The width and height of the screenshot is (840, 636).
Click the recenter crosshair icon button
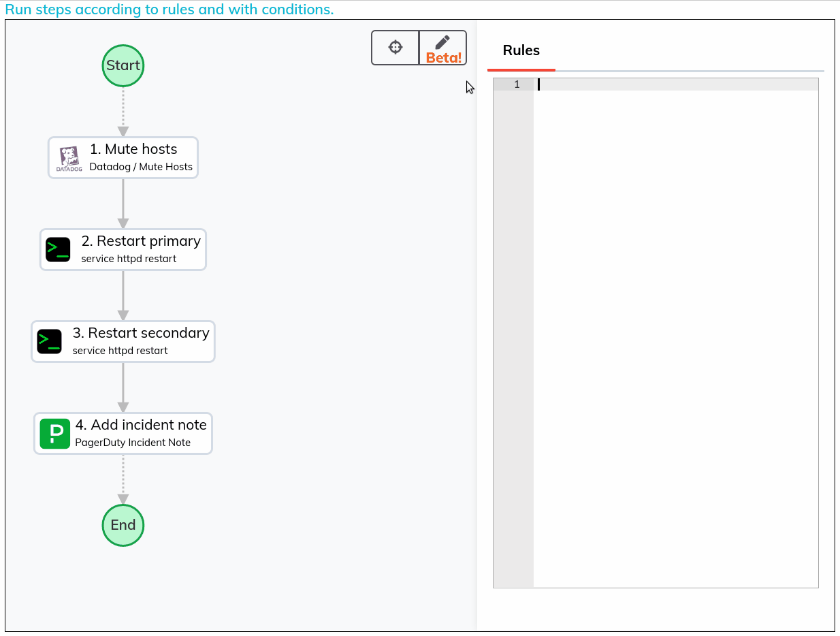click(395, 48)
